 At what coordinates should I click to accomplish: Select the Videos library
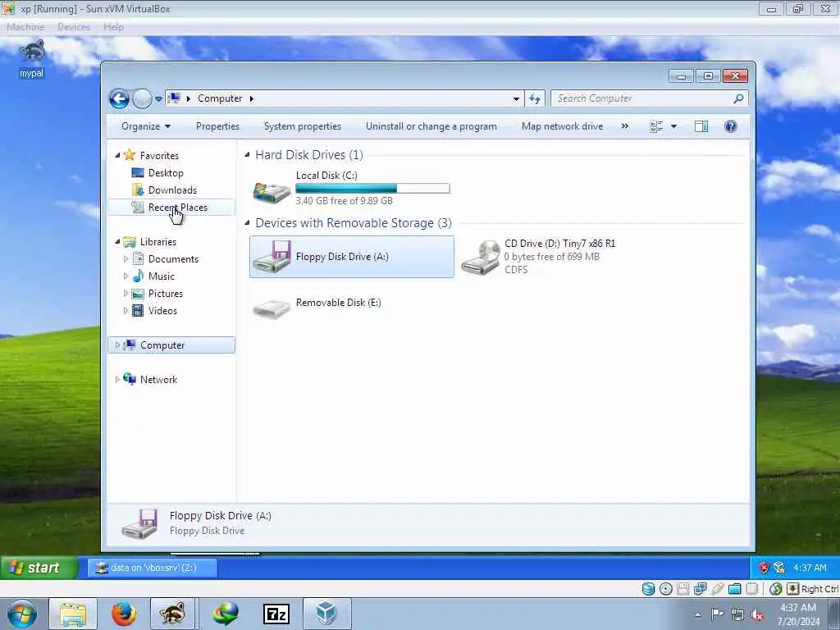162,311
